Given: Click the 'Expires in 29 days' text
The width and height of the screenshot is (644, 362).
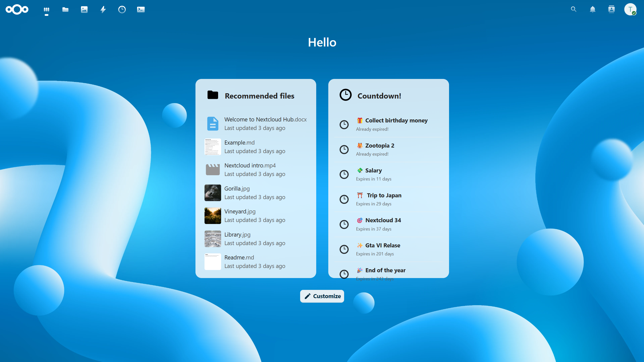Looking at the screenshot, I should click(x=374, y=204).
